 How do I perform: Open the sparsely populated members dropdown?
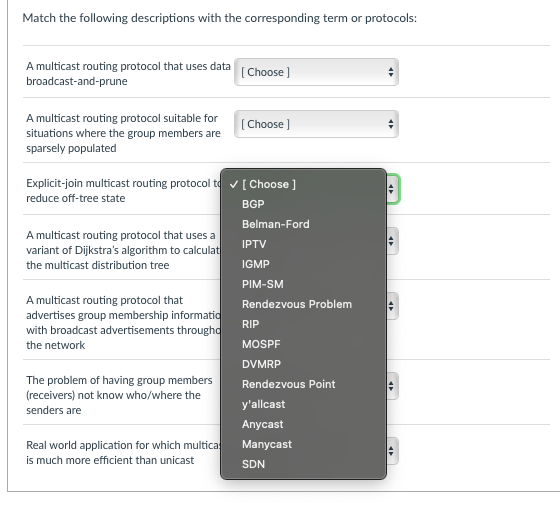(316, 124)
